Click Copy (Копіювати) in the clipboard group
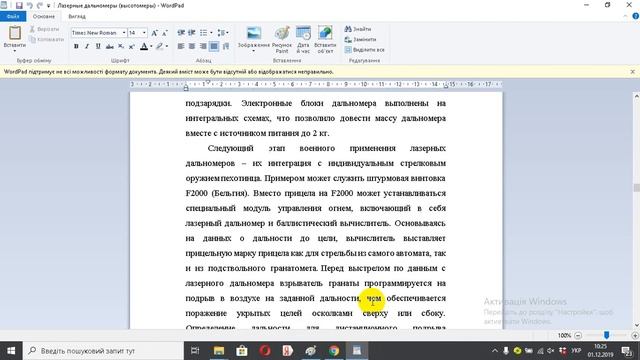 [47, 40]
